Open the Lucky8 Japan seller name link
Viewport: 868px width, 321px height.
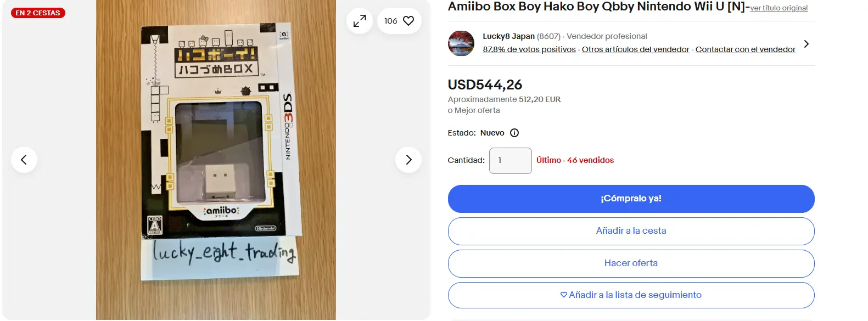pyautogui.click(x=508, y=36)
